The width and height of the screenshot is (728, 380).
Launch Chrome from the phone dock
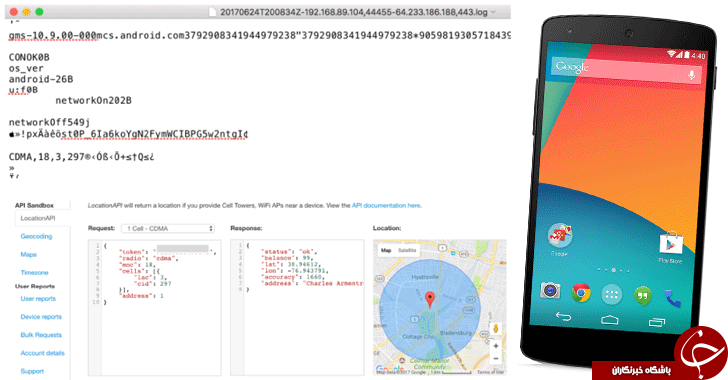(581, 293)
